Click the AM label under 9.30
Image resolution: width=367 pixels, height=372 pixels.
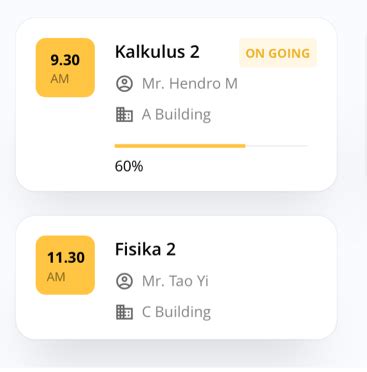(x=60, y=79)
